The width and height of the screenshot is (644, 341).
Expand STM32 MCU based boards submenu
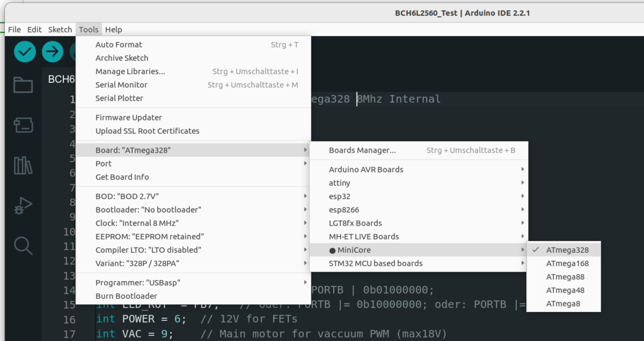419,263
